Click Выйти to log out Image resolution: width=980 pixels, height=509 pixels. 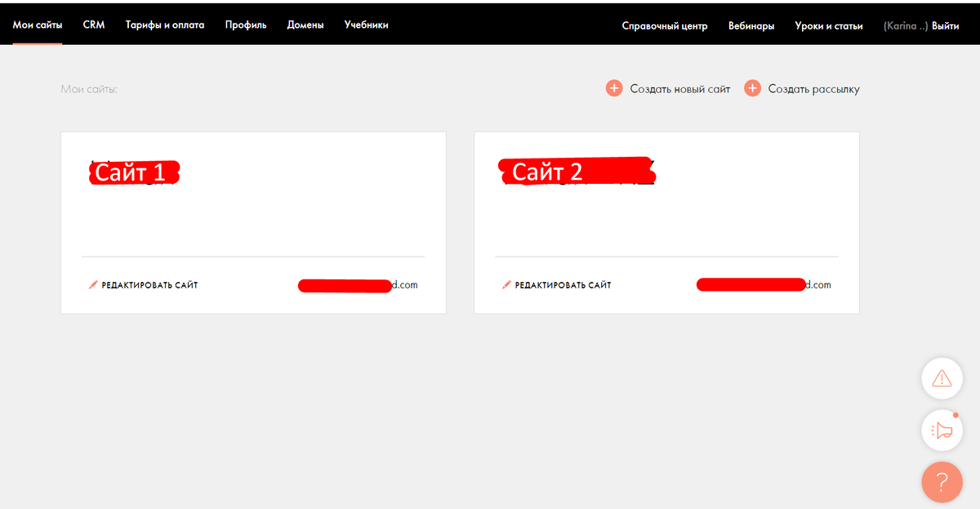click(946, 26)
